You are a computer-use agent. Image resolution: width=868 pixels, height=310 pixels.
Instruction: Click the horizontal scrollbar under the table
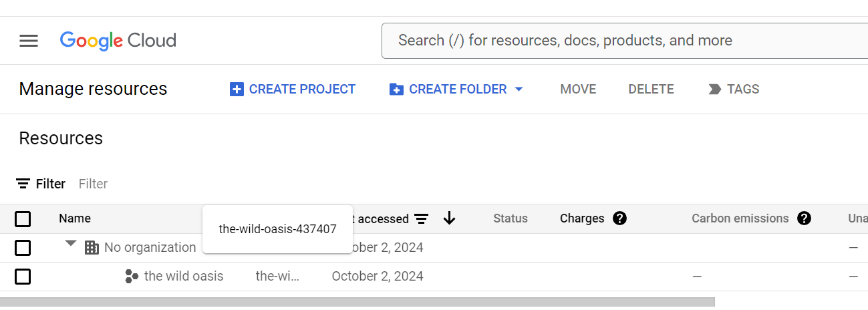357,303
